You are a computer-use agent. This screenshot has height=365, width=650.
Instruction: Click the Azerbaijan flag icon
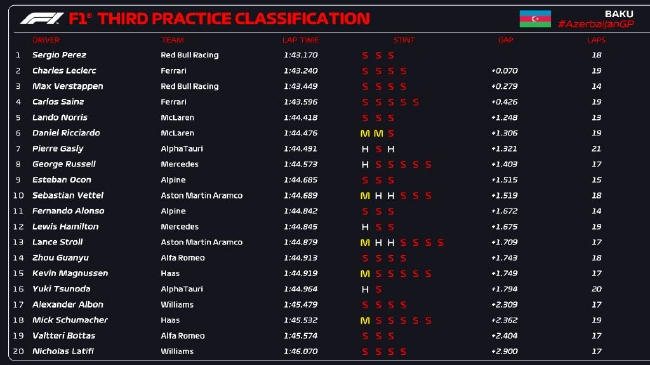coord(535,19)
